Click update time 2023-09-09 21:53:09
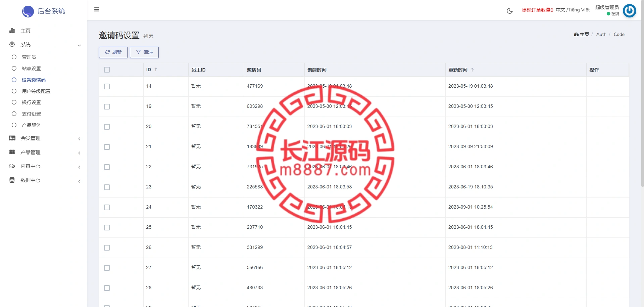 click(x=470, y=147)
